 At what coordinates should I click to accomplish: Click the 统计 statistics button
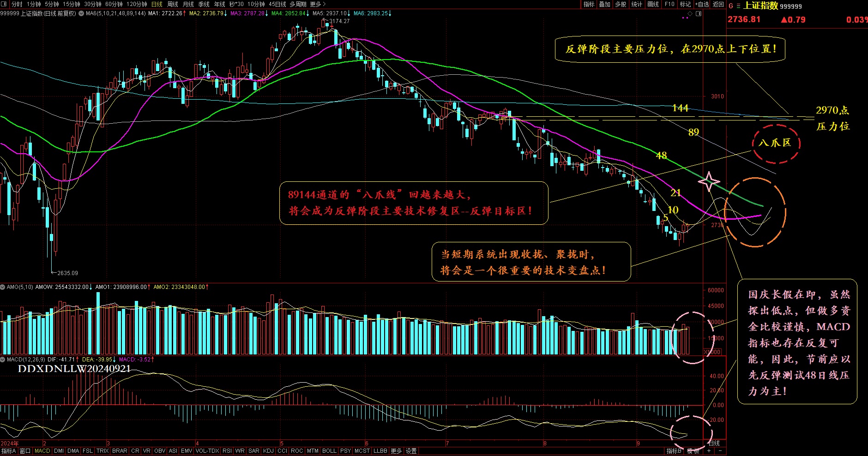coord(637,4)
